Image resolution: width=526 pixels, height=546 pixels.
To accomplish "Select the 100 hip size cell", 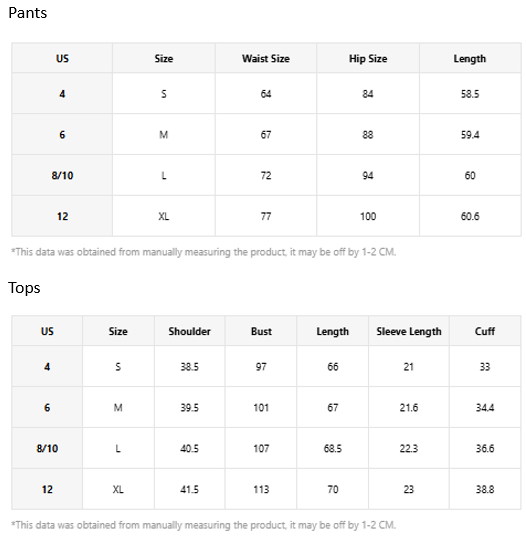I will 368,216.
